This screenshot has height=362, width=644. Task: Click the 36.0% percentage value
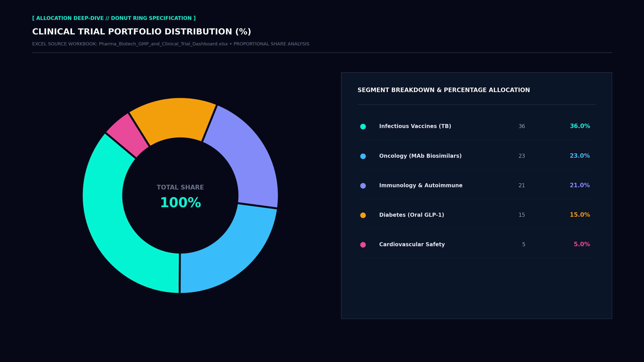(x=580, y=126)
